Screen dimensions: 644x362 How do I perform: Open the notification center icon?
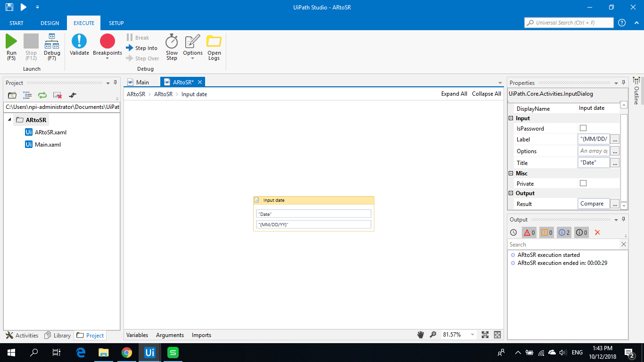pos(629,352)
